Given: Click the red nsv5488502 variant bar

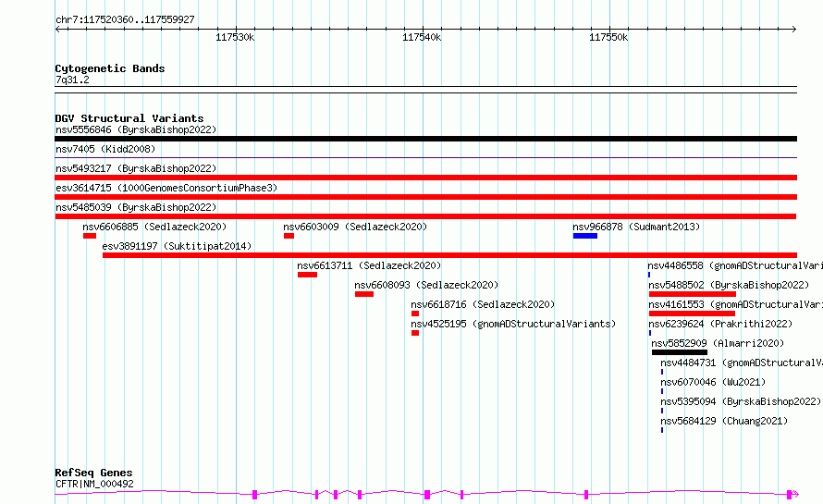Looking at the screenshot, I should pyautogui.click(x=693, y=294).
